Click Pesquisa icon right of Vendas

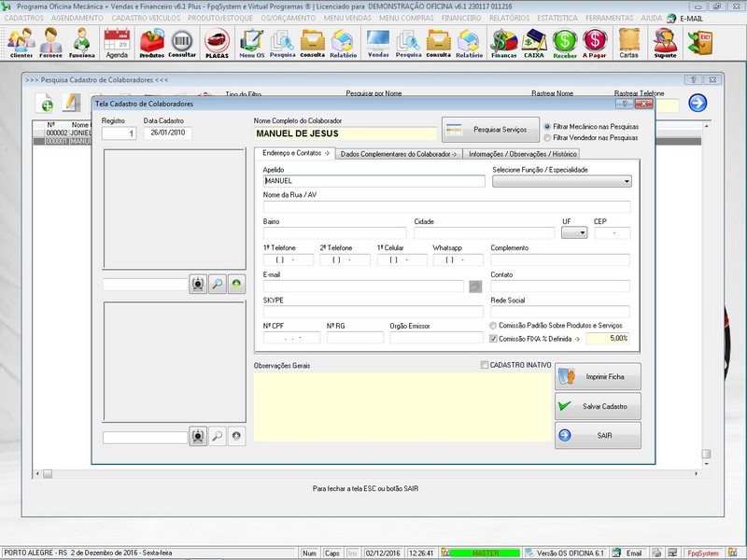point(408,43)
